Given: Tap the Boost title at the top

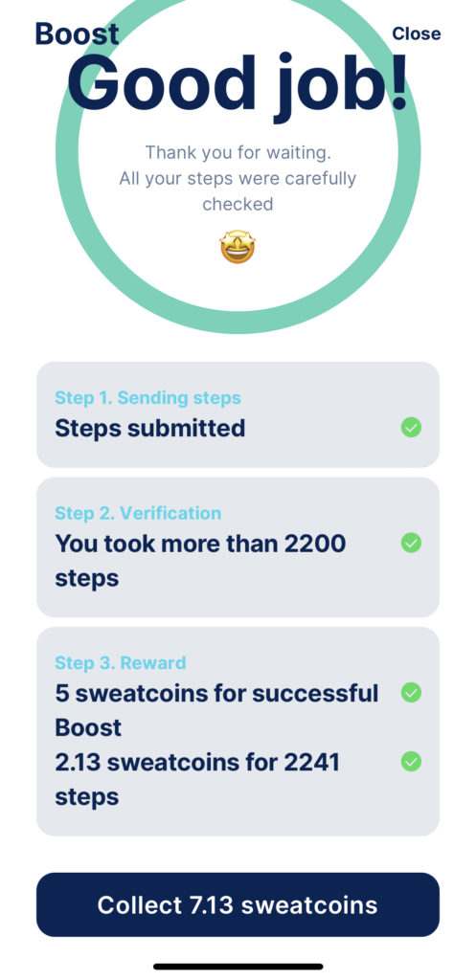Looking at the screenshot, I should 77,33.
